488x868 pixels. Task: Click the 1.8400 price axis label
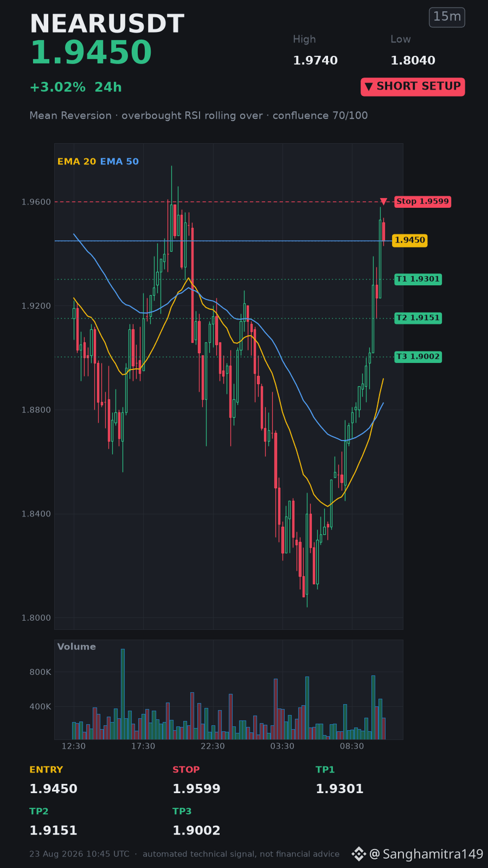[36, 514]
